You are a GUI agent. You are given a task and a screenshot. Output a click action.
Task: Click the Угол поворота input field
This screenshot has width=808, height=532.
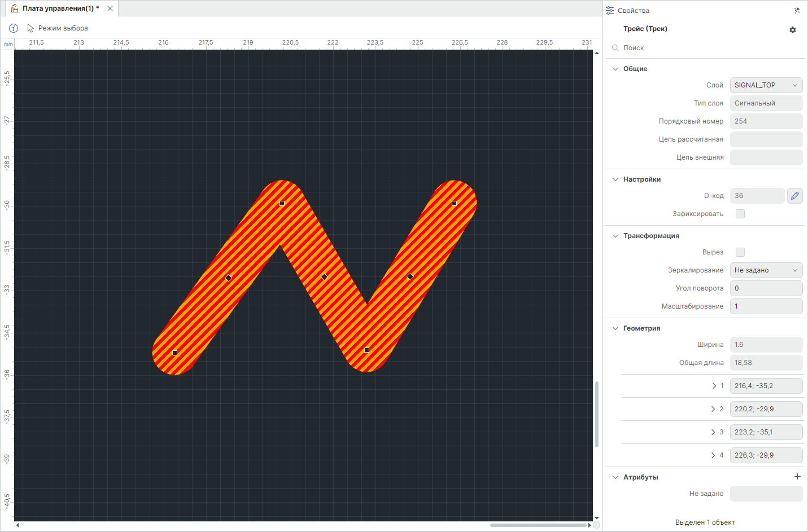(766, 288)
